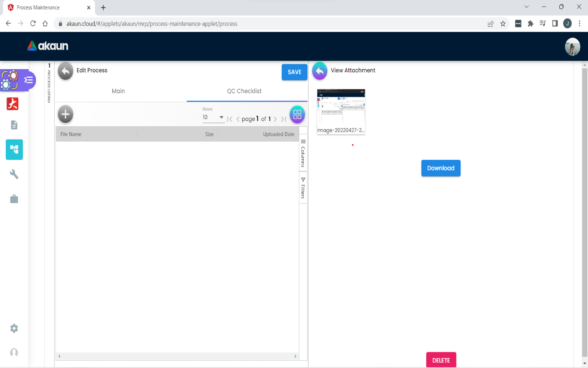The height and width of the screenshot is (368, 588).
Task: Open the user profile avatar
Action: [572, 47]
